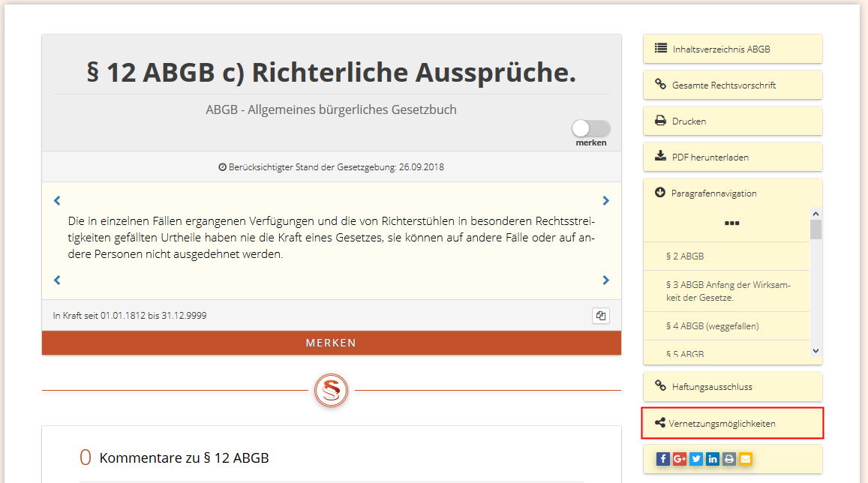
Task: Share on LinkedIn via its icon
Action: (x=713, y=459)
